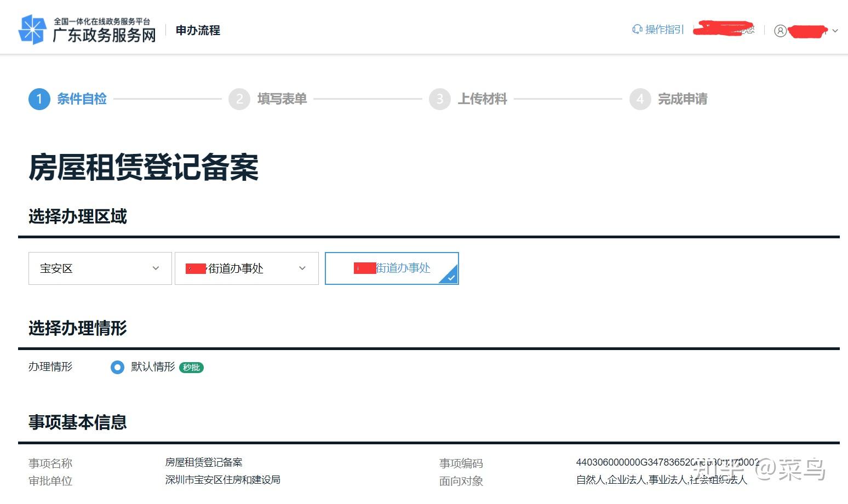The width and height of the screenshot is (848, 504).
Task: Click the 事项编码 label
Action: 461,463
